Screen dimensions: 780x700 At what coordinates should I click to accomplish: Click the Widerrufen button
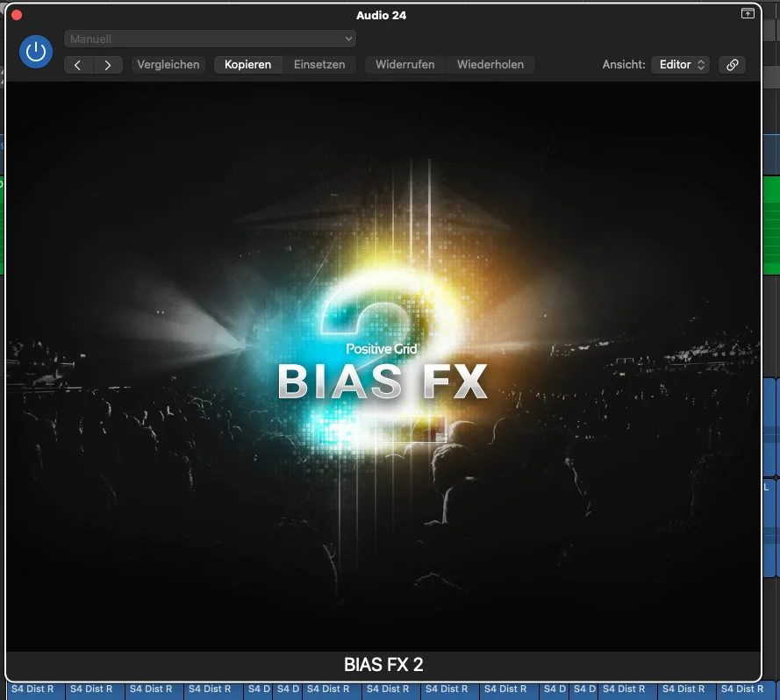tap(405, 65)
